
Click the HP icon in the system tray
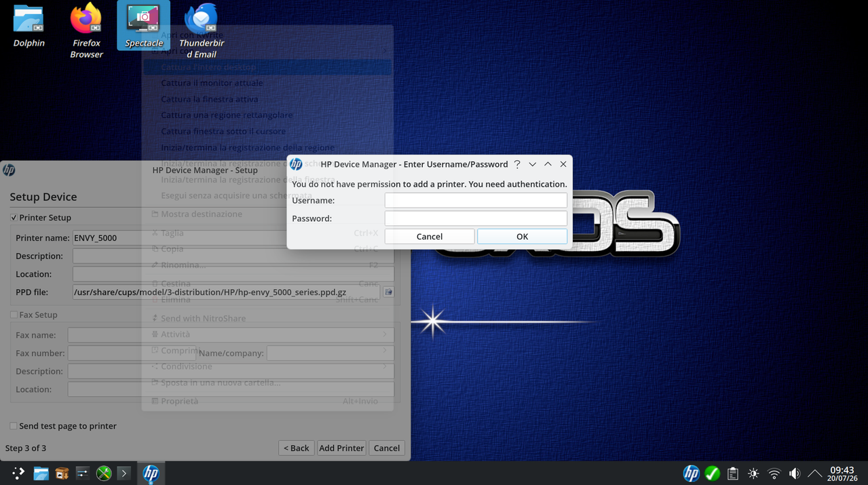691,473
